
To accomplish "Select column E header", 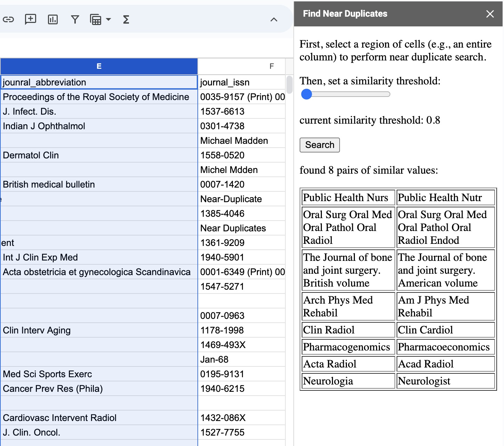I will click(99, 66).
